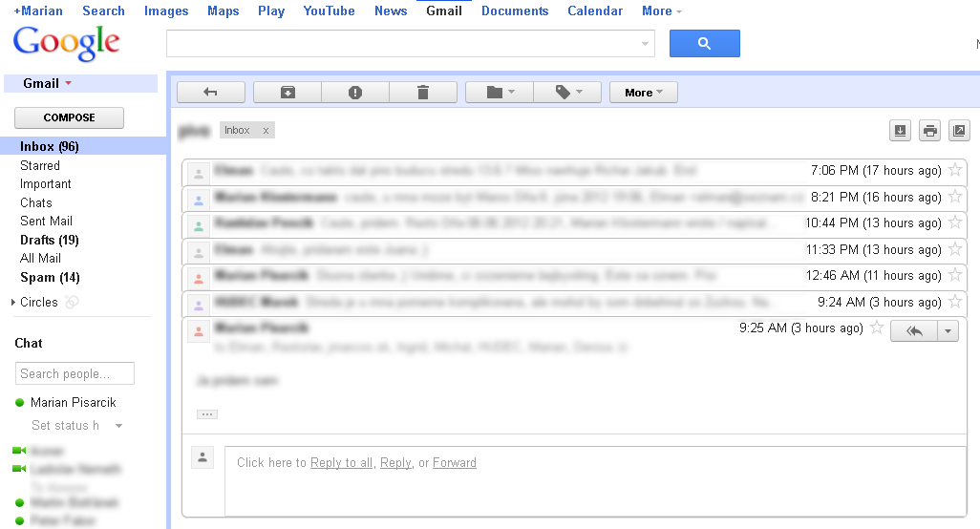Viewport: 980px width, 529px height.
Task: Open the Starred folder
Action: (40, 165)
